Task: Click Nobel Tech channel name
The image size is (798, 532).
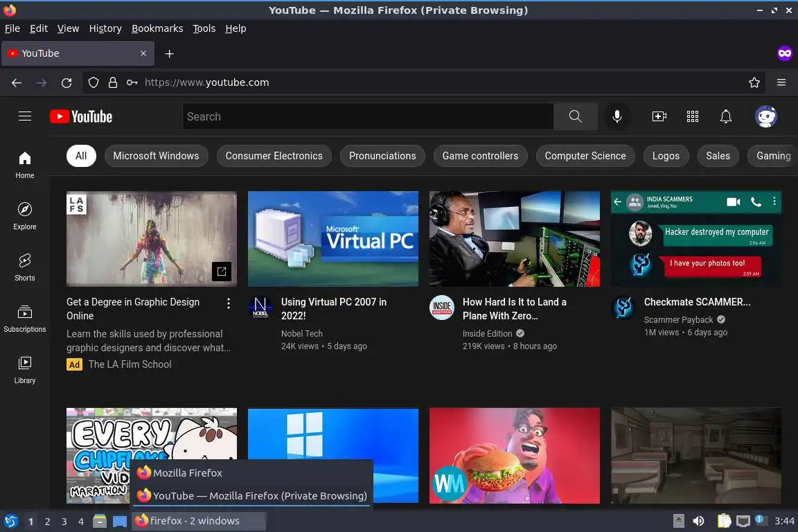Action: (302, 333)
